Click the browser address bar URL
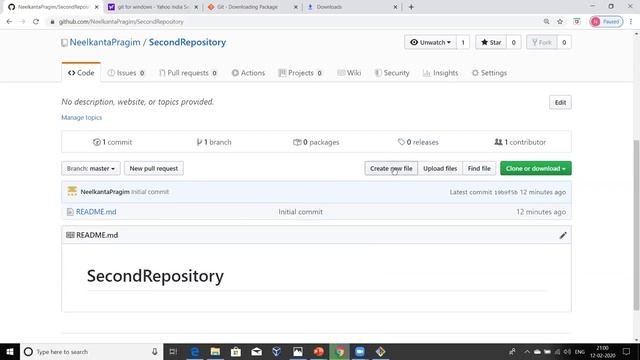 click(x=121, y=22)
